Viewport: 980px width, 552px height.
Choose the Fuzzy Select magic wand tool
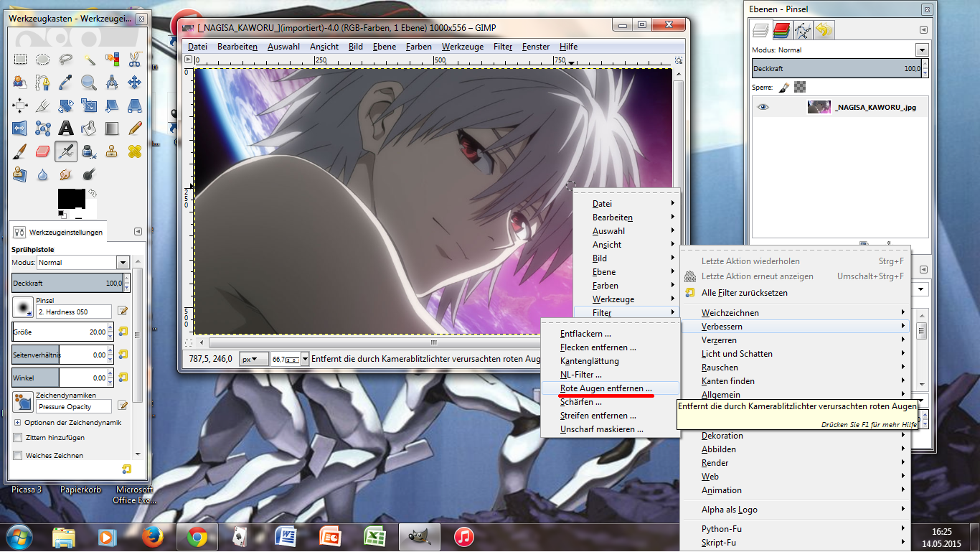tap(89, 60)
